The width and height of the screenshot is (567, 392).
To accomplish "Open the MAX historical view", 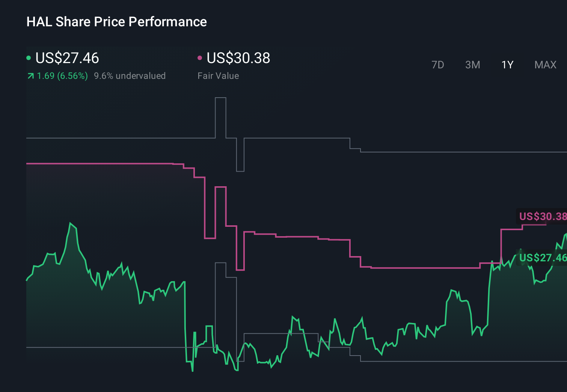I will click(x=545, y=65).
